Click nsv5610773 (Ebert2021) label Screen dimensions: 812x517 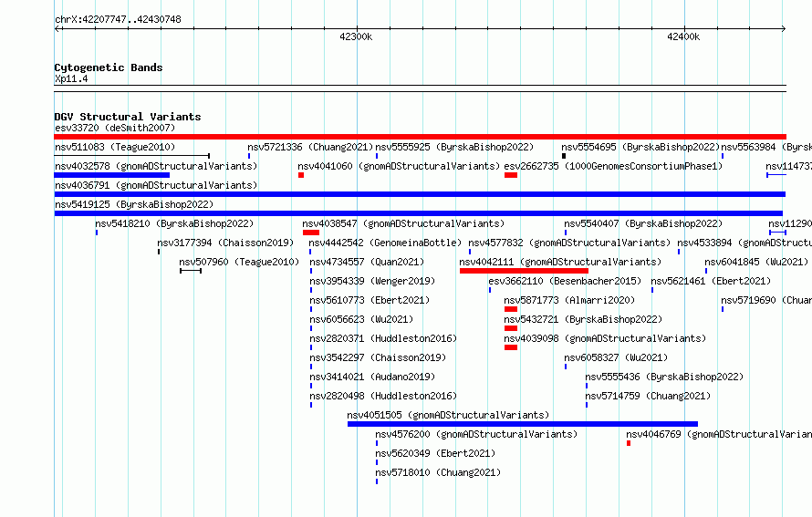coord(370,300)
